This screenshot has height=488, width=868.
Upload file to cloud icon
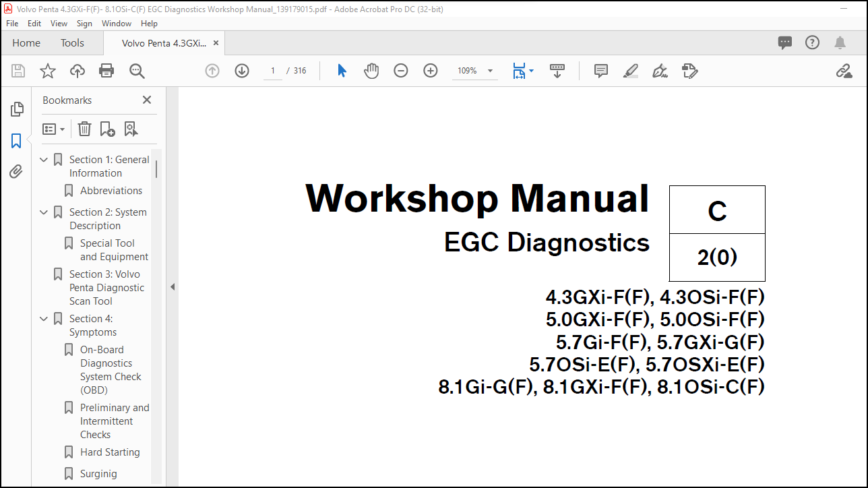(x=77, y=71)
